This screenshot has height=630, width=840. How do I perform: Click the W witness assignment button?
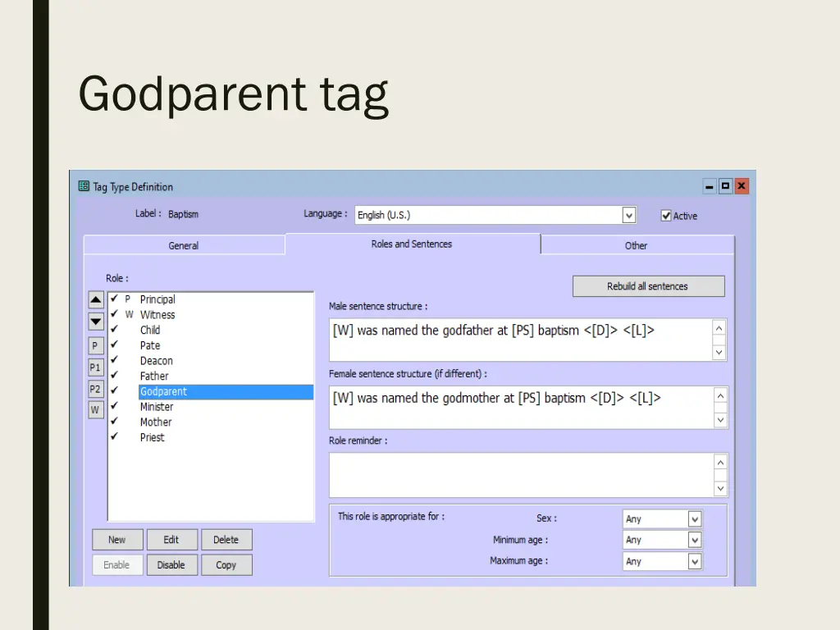[x=95, y=410]
